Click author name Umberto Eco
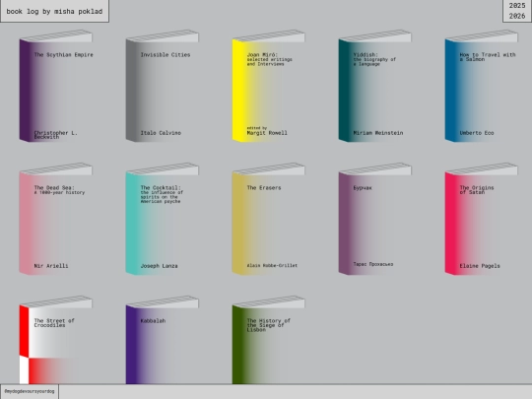This screenshot has width=532, height=399. pos(477,133)
